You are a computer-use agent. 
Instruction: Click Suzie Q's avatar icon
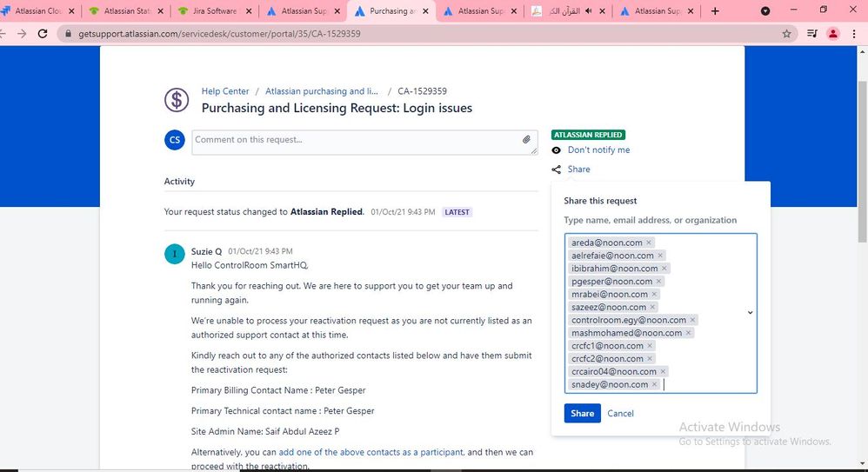click(174, 254)
